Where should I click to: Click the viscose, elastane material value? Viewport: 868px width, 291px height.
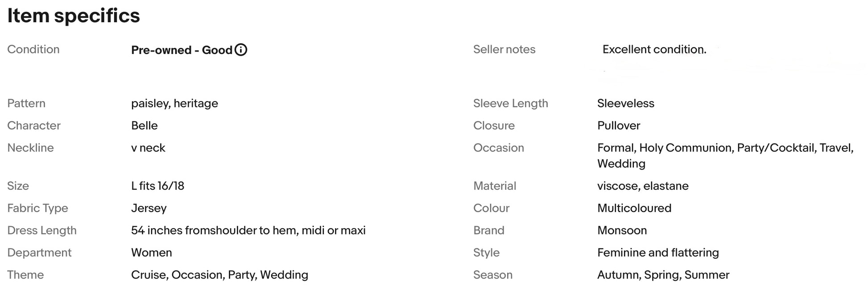pyautogui.click(x=643, y=186)
